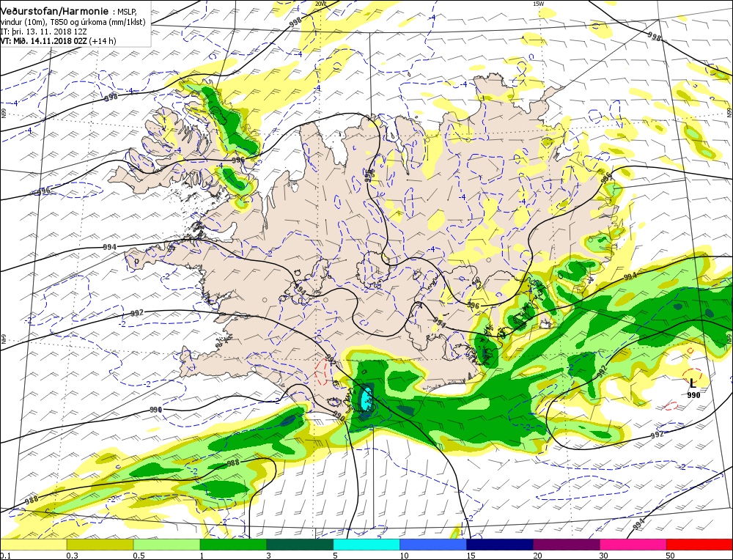This screenshot has height=560, width=733.
Task: Click the legend scale label '50'
Action: click(671, 556)
